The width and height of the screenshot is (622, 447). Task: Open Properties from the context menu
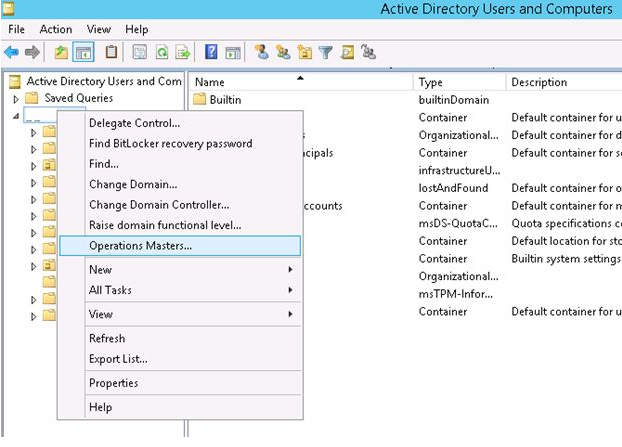coord(180,383)
